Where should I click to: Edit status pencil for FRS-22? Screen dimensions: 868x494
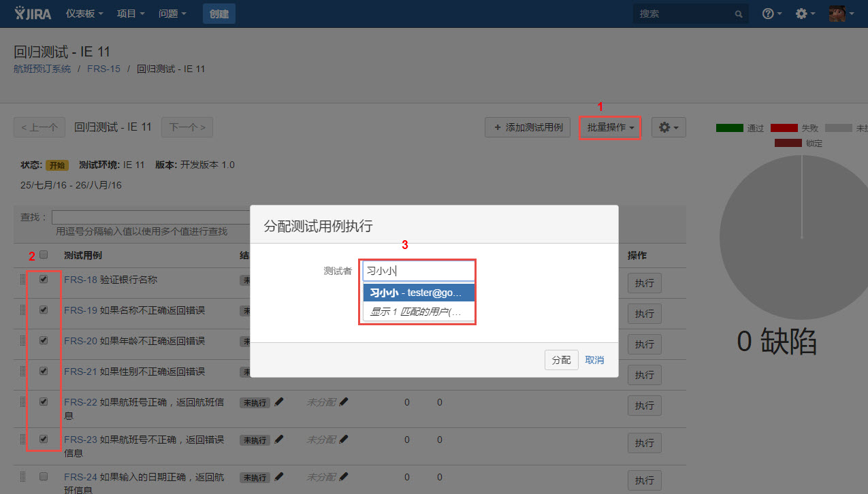click(278, 402)
